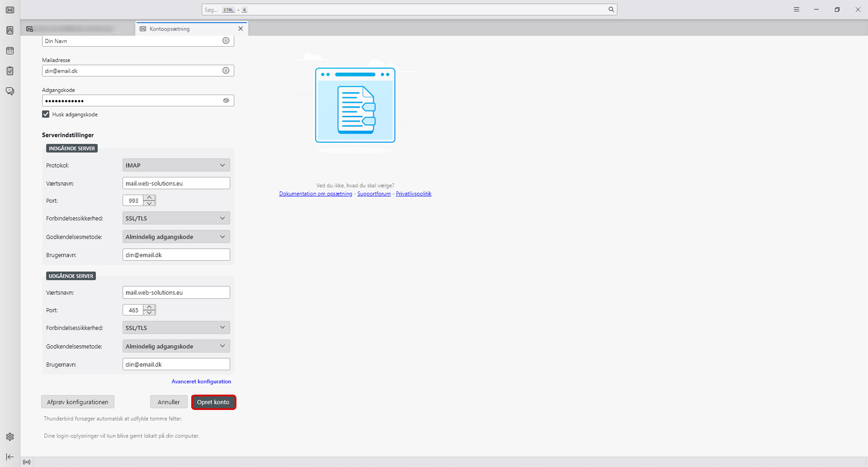Open the Tasks space icon
This screenshot has width=868, height=467.
(10, 71)
